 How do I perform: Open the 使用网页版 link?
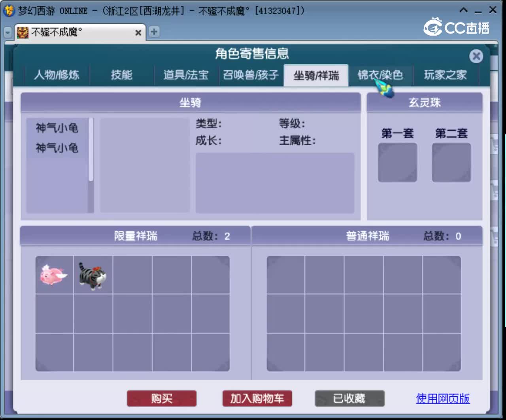pos(443,398)
